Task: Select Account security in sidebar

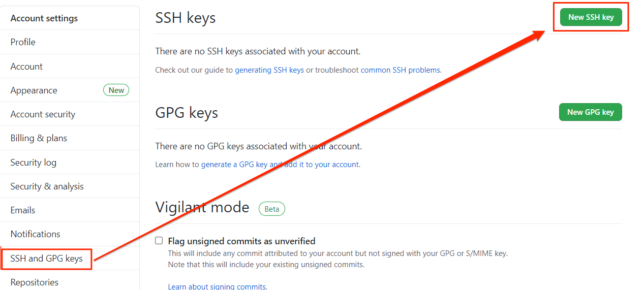Action: point(43,114)
